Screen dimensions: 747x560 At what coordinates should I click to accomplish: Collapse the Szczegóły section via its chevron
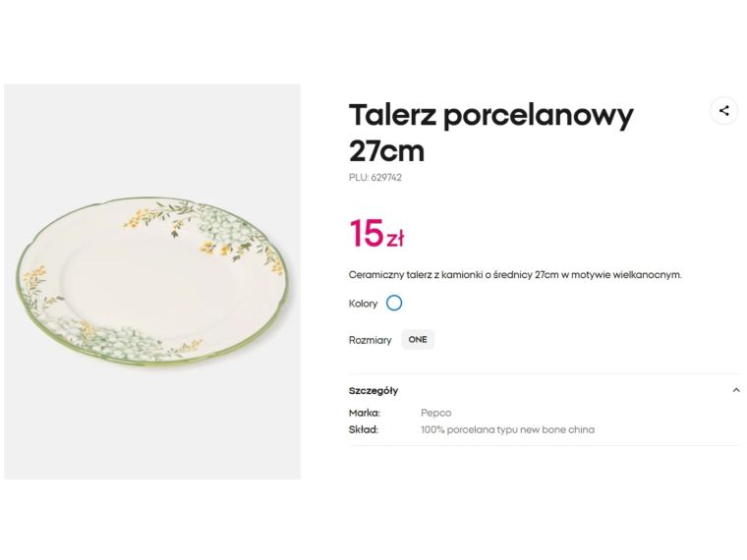[x=736, y=390]
